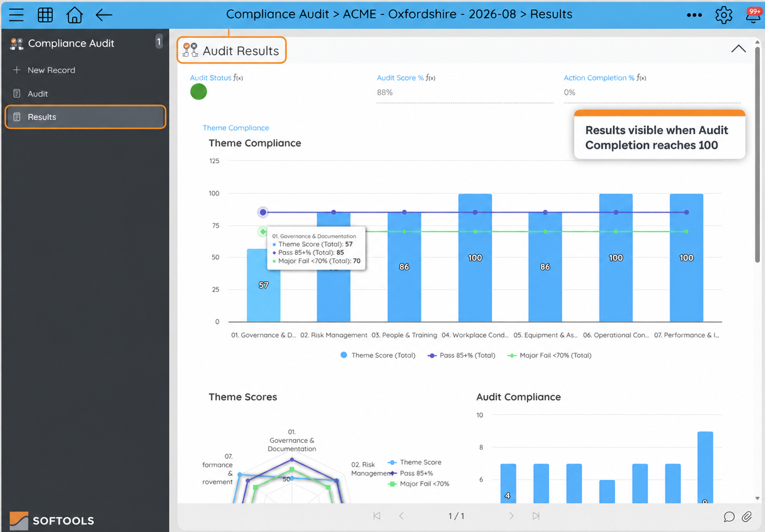Click the Action Completion % value field
This screenshot has width=765, height=532.
tap(652, 93)
